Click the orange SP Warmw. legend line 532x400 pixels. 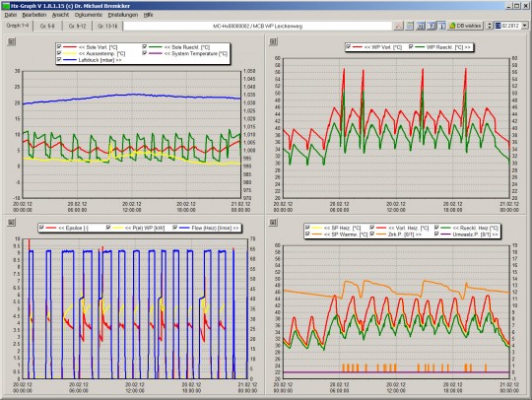(316, 234)
